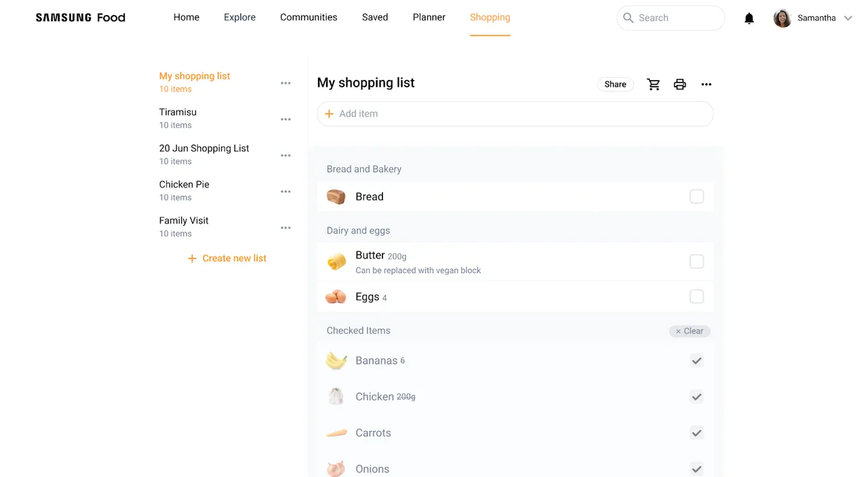Click the Samsung Food logo
Screen dimensions: 868x477
[80, 18]
